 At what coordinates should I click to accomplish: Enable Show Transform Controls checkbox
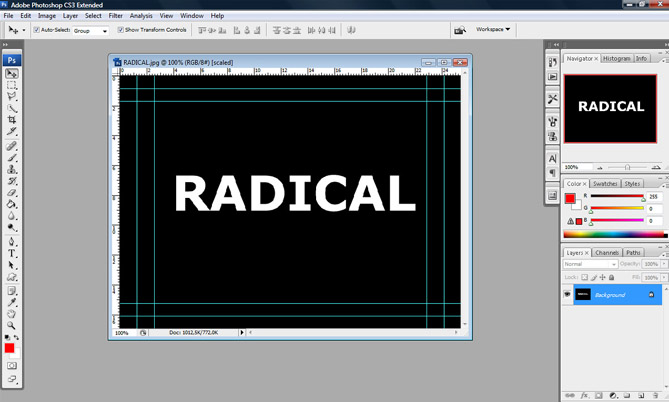pyautogui.click(x=121, y=30)
